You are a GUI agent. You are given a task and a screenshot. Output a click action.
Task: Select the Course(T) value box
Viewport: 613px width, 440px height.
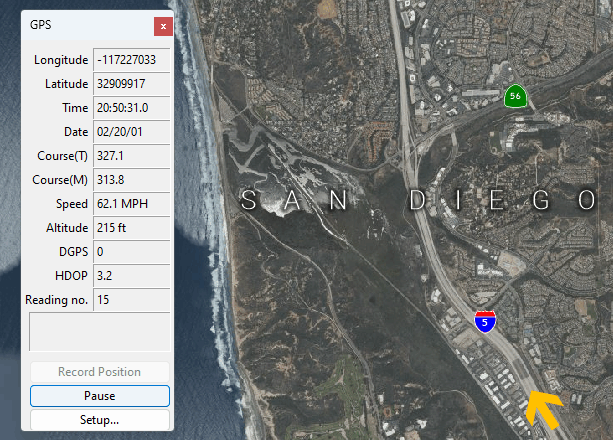pos(132,156)
